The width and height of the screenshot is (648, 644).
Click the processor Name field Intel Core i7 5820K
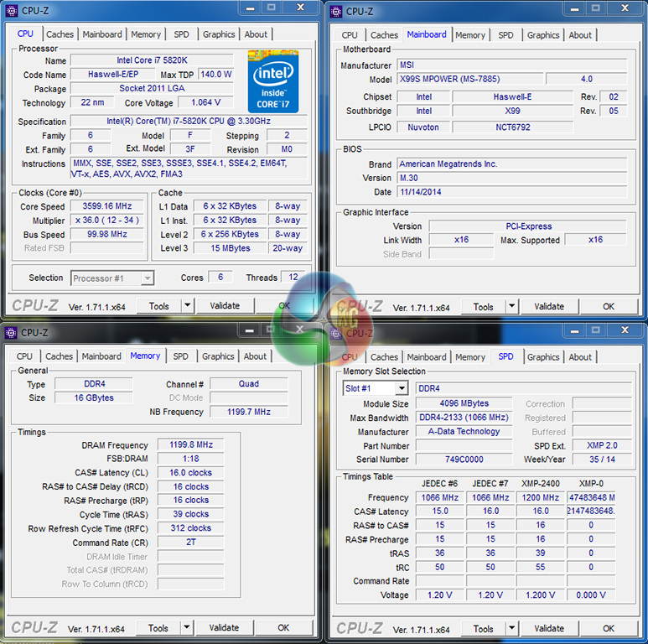tap(152, 60)
